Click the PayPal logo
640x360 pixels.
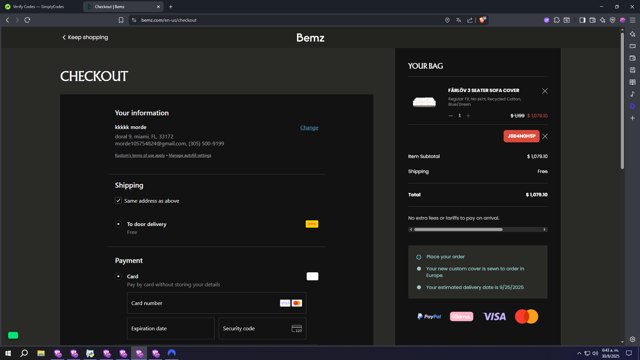coord(429,316)
